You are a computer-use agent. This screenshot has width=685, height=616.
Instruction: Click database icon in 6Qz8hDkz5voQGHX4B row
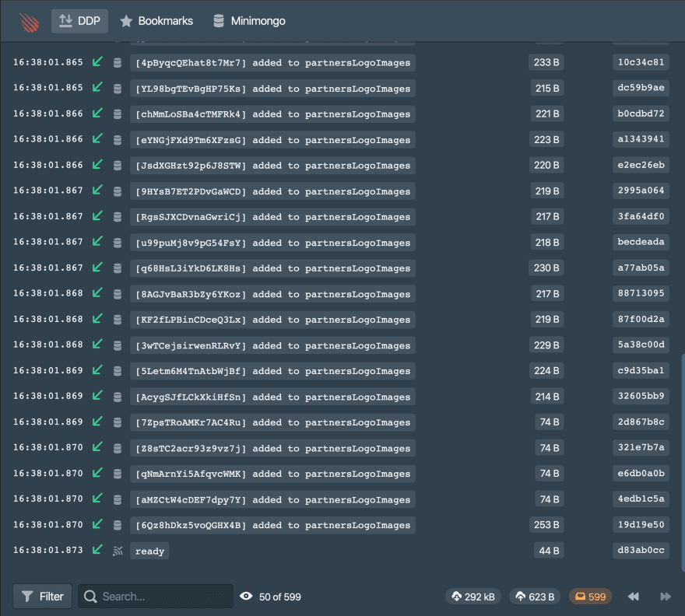(118, 525)
